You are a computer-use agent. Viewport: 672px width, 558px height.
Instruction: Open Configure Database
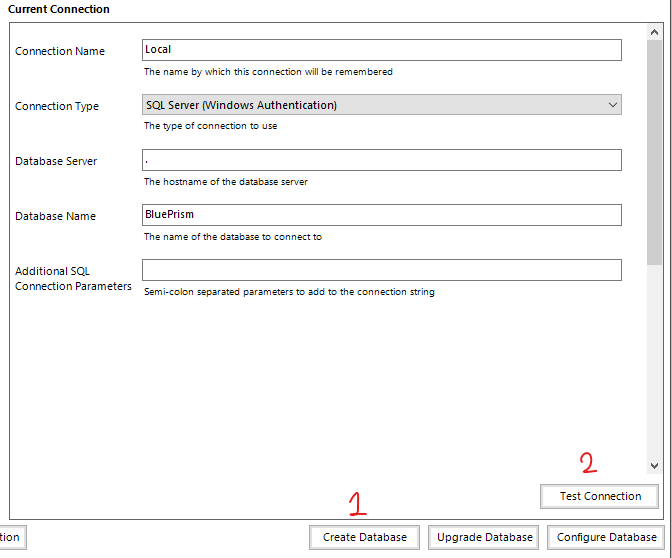pos(606,537)
